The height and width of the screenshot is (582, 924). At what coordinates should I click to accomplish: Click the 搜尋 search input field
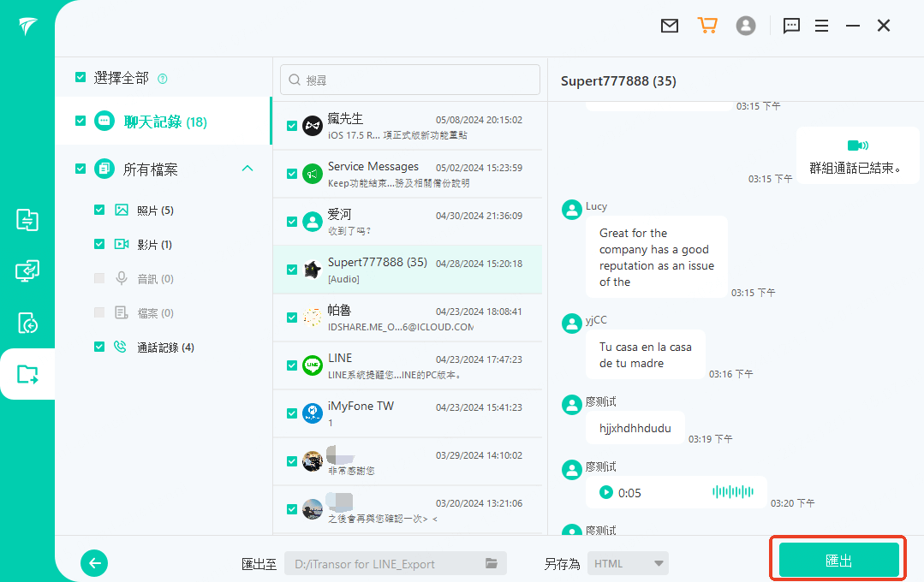409,79
